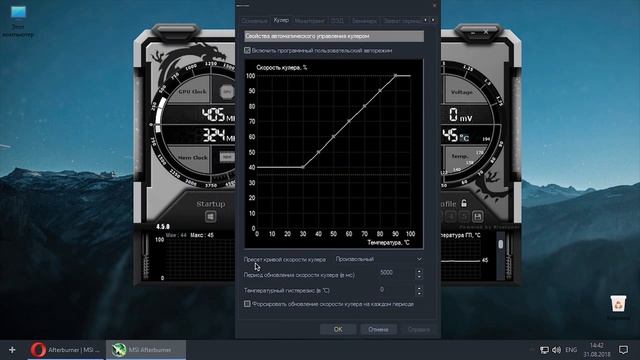Viewport: 640px width, 360px height.
Task: Click the tab strip left scroll arrow
Action: pos(426,20)
